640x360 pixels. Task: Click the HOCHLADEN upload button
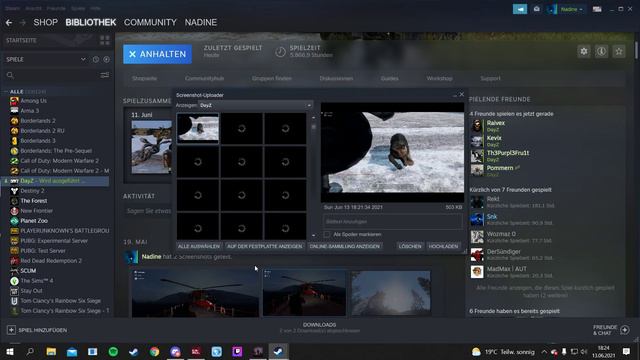[443, 247]
